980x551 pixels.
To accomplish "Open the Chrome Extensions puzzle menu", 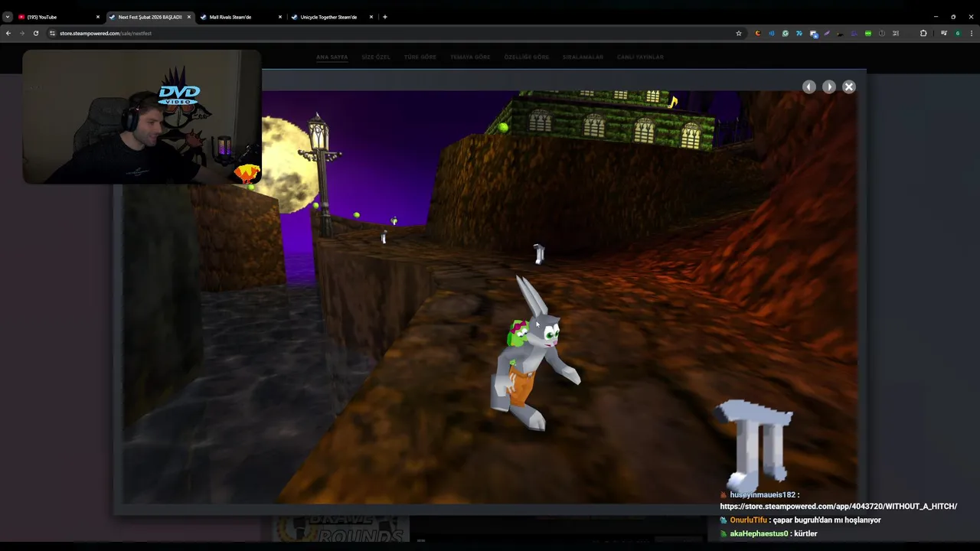I will (x=923, y=33).
